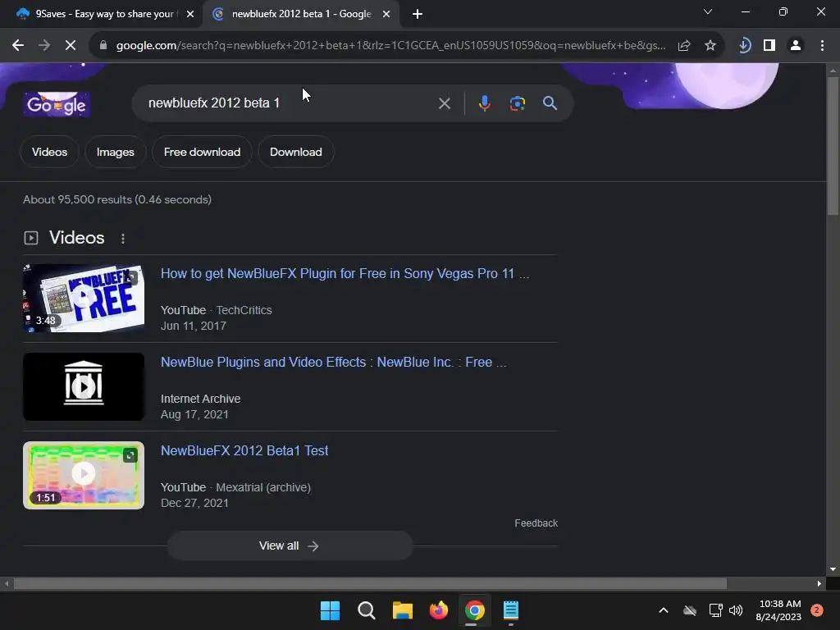This screenshot has height=630, width=840.
Task: Start voice search with microphone
Action: pyautogui.click(x=484, y=103)
